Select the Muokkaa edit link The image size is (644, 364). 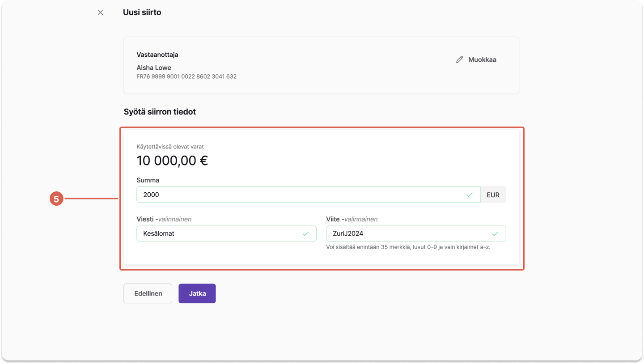[x=476, y=59]
